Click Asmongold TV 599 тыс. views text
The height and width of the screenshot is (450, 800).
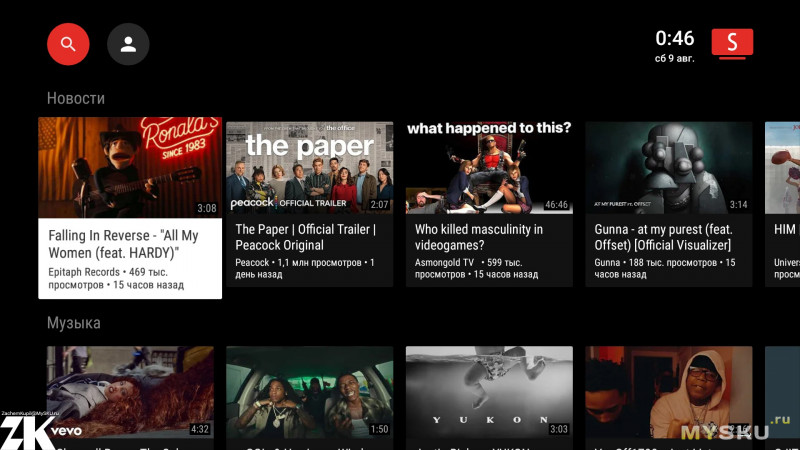477,268
